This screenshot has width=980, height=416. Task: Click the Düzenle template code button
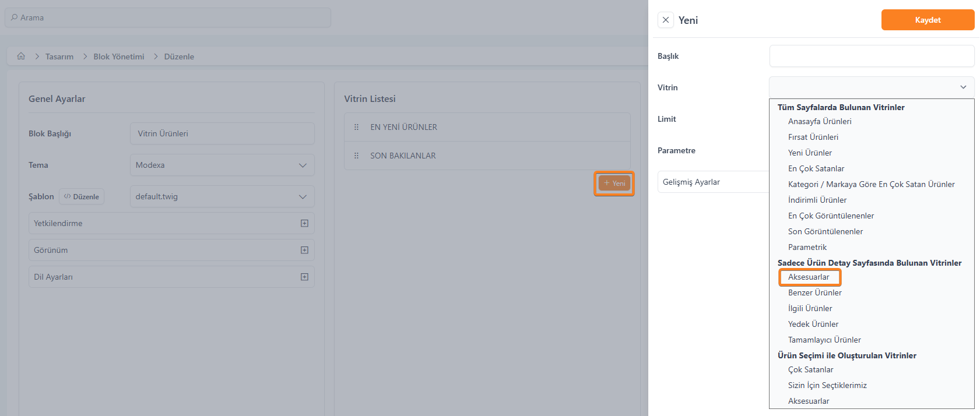(82, 196)
